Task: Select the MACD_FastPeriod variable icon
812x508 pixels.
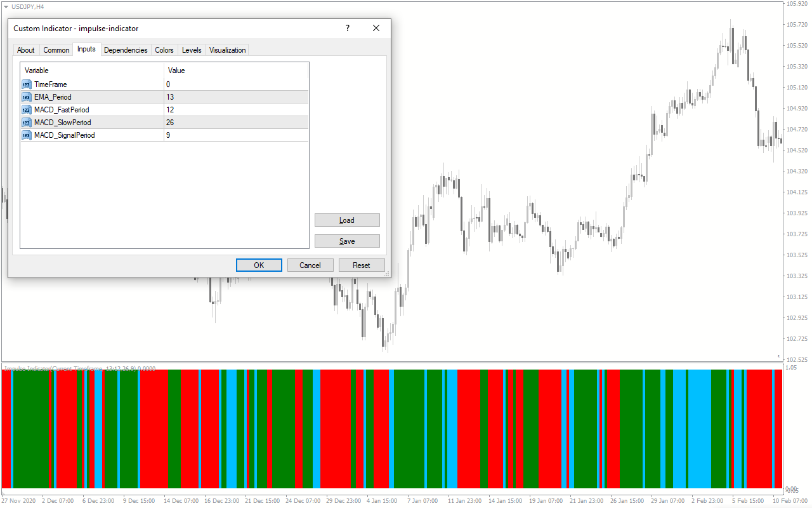Action: tap(26, 110)
